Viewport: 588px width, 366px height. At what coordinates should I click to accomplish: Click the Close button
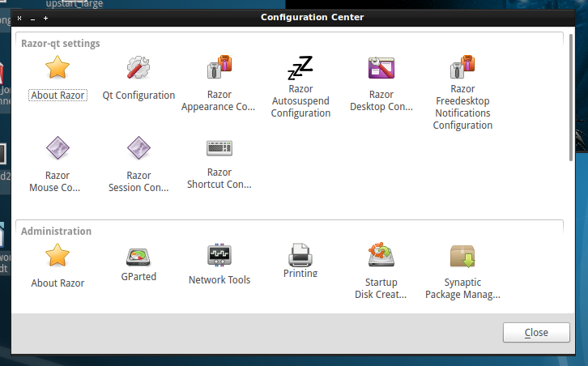[x=536, y=332]
